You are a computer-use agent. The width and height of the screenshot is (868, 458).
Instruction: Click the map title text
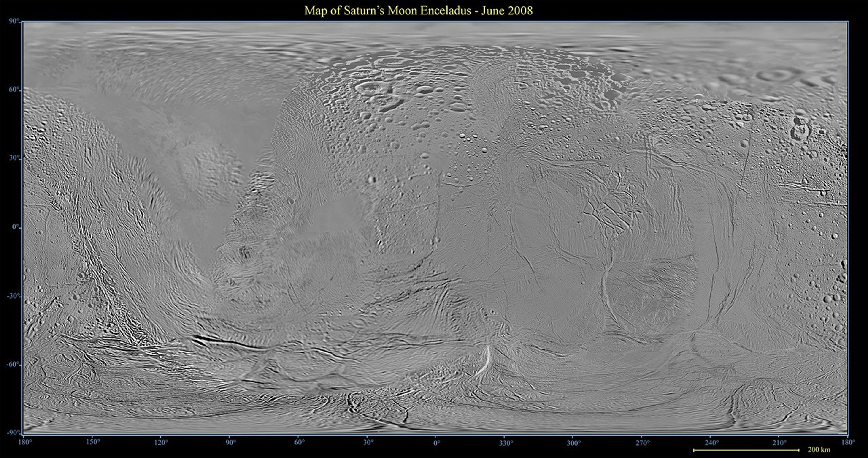tap(418, 11)
